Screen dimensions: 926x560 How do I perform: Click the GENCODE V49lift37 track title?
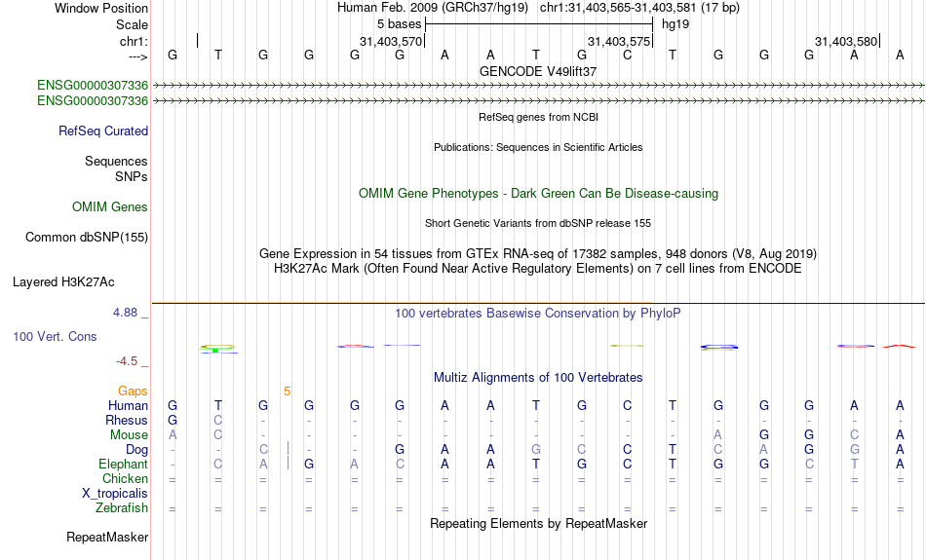click(x=538, y=71)
